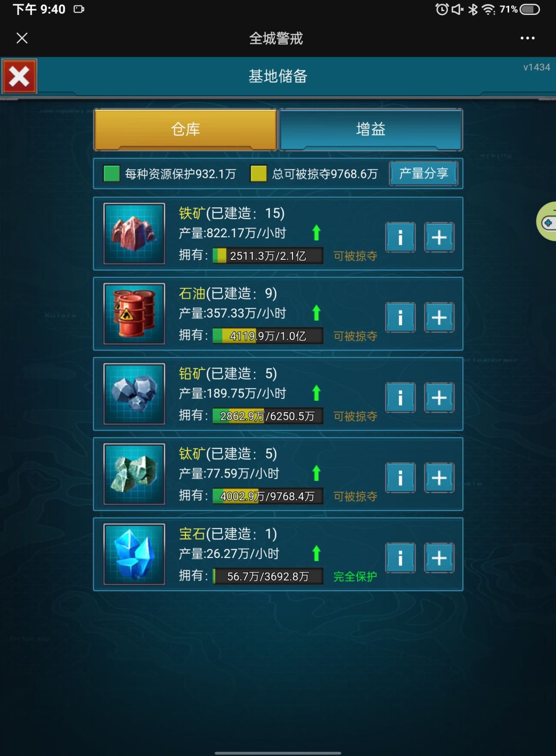Tap the 产量分享 button
Screen dimensions: 556x756
[423, 173]
